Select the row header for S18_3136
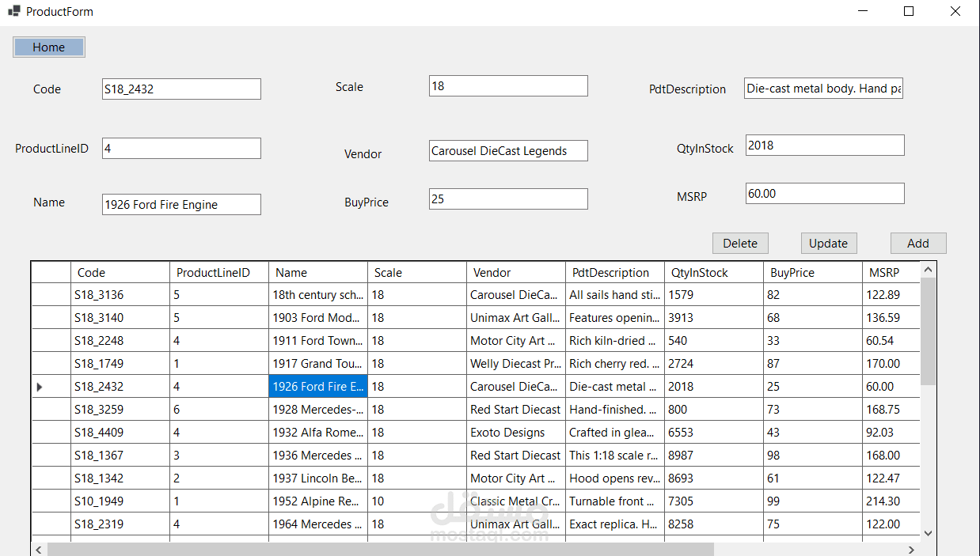980x556 pixels. (51, 295)
